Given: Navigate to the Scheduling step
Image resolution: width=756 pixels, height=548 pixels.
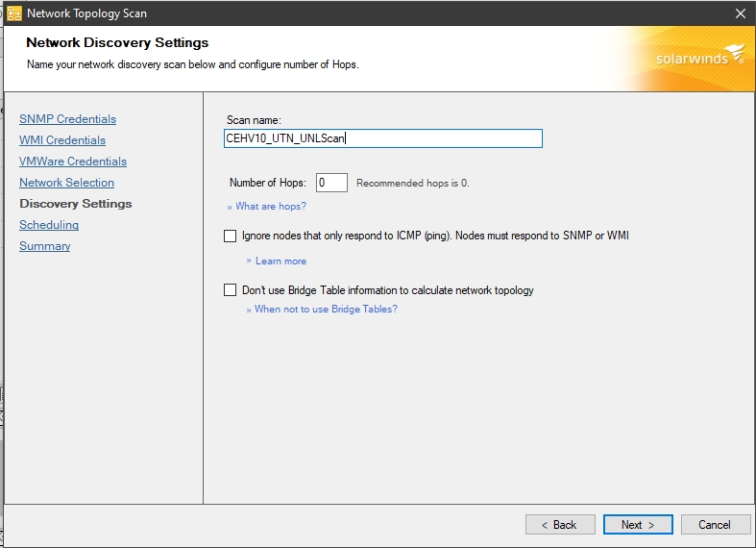Looking at the screenshot, I should pos(49,225).
